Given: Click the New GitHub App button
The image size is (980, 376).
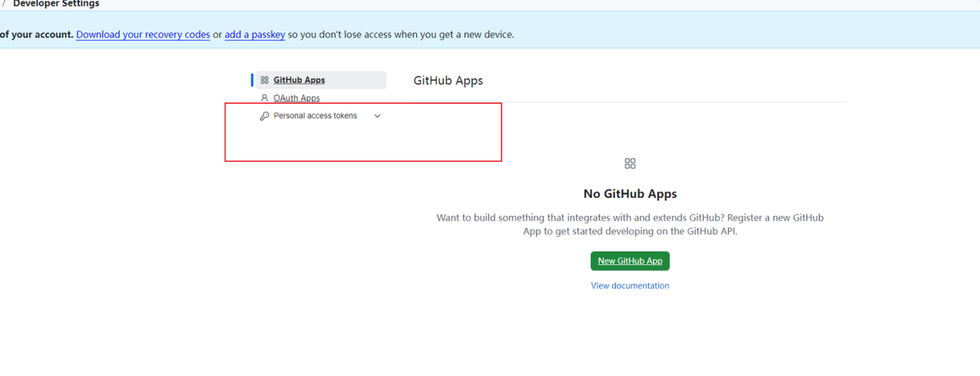Looking at the screenshot, I should [x=630, y=261].
